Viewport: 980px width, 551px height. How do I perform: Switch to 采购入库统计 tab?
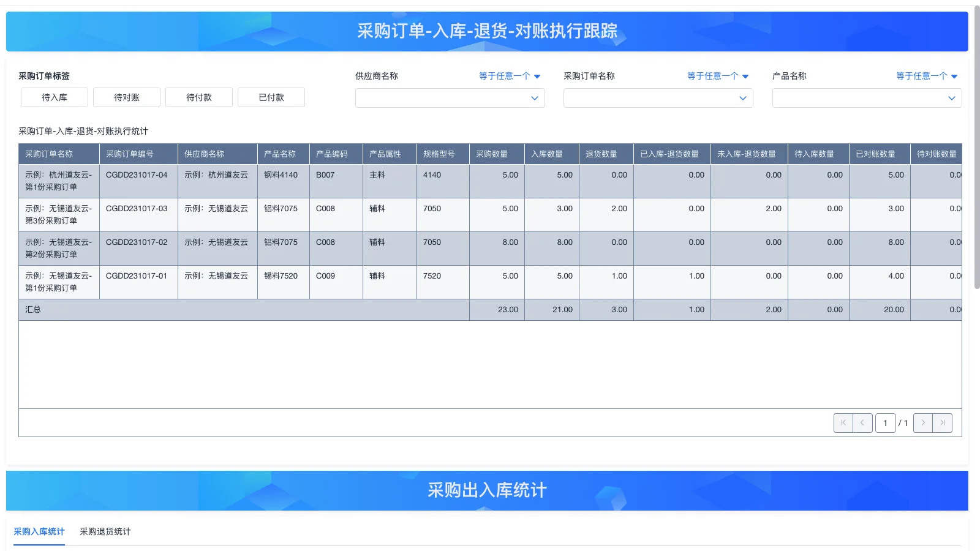click(x=39, y=531)
